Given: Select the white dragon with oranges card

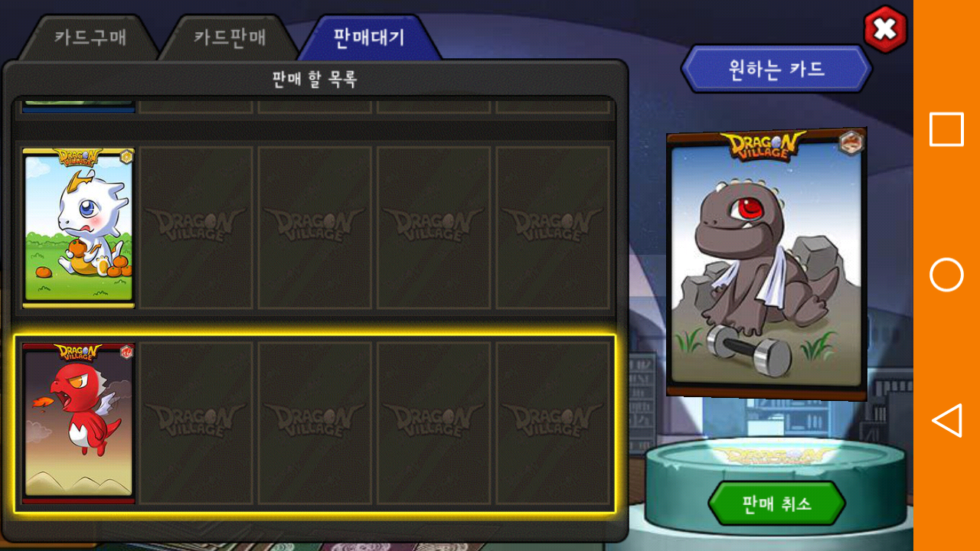Looking at the screenshot, I should tap(78, 228).
